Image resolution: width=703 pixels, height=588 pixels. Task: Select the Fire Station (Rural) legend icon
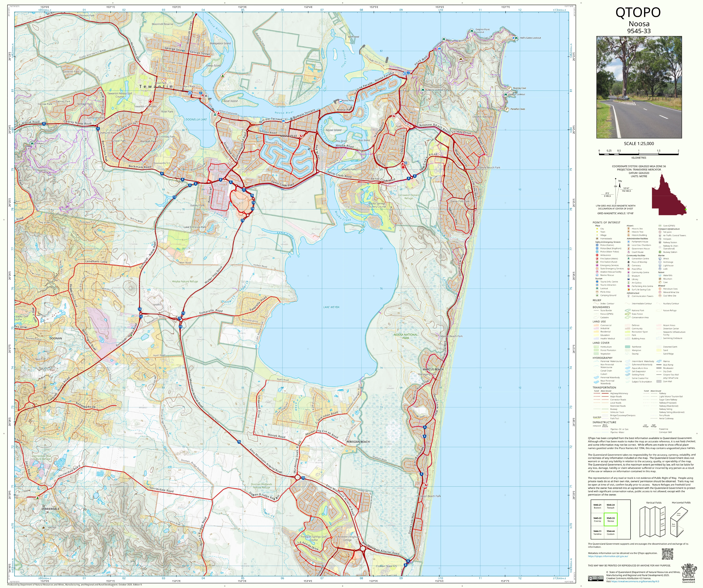click(597, 262)
